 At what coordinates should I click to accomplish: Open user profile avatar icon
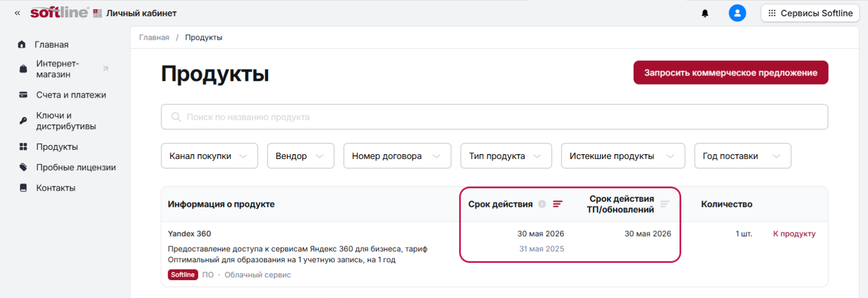737,13
